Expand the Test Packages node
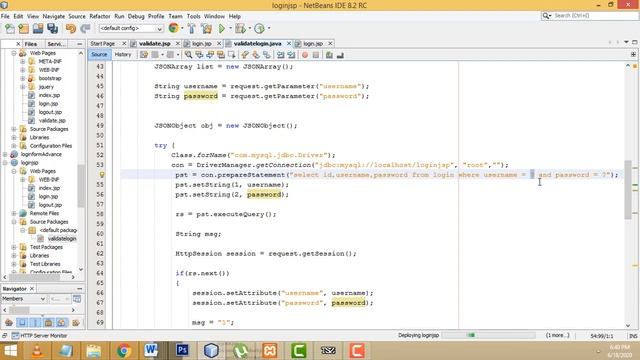This screenshot has width=640, height=360. point(13,247)
